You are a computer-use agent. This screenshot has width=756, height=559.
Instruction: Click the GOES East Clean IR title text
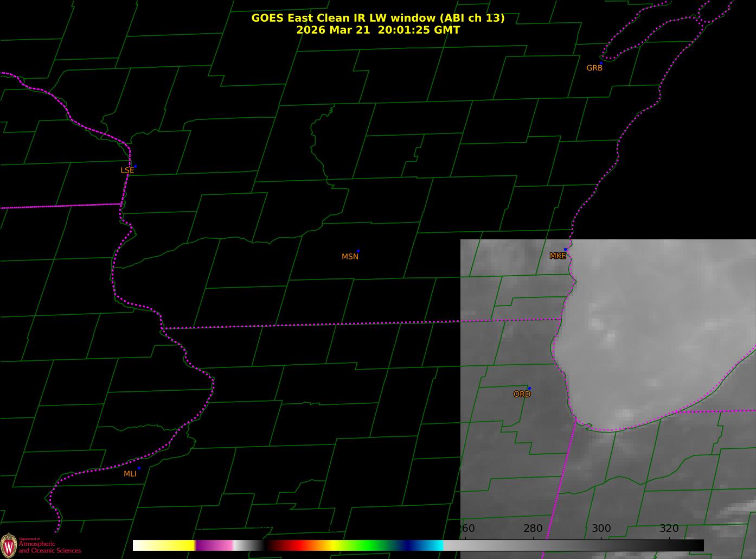tap(377, 18)
